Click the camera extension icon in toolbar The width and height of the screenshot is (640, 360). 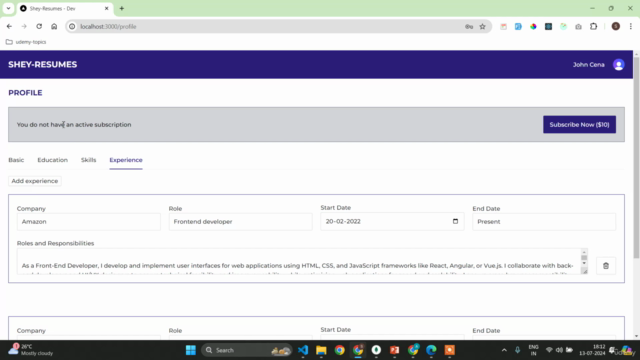[x=578, y=27]
